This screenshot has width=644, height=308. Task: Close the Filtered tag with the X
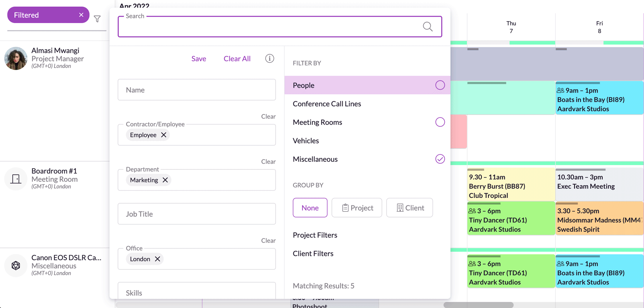pos(81,15)
